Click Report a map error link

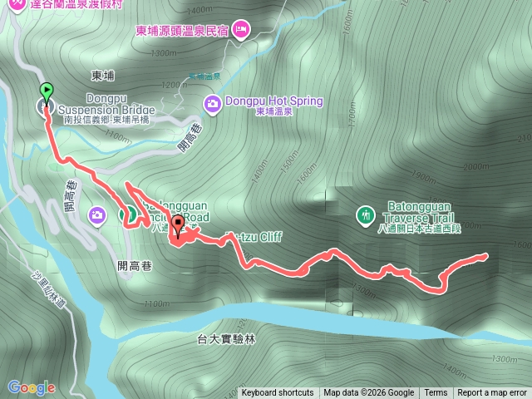pos(492,393)
